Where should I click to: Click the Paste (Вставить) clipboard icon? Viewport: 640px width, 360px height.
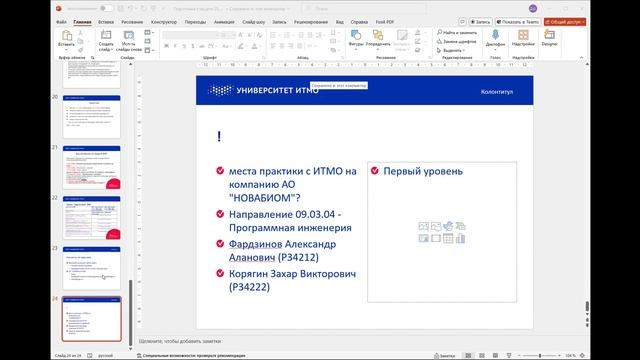(x=67, y=36)
